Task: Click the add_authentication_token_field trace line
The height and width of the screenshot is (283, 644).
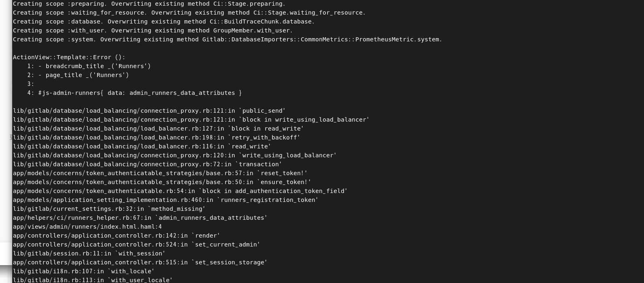Action: pos(180,191)
